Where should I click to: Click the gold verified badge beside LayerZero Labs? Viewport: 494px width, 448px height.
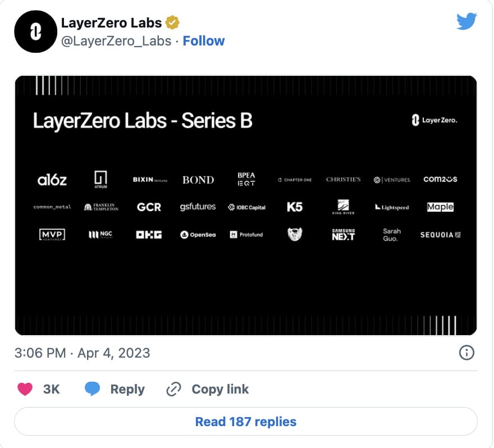[x=171, y=22]
